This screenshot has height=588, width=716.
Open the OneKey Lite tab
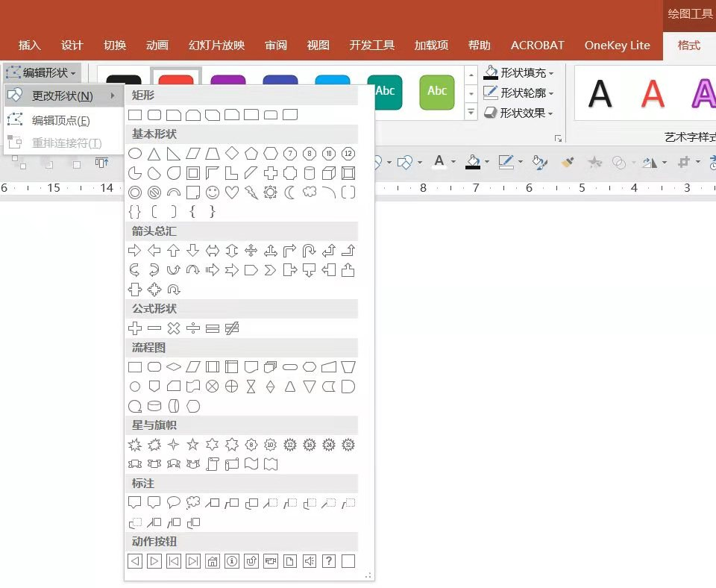[x=618, y=46]
